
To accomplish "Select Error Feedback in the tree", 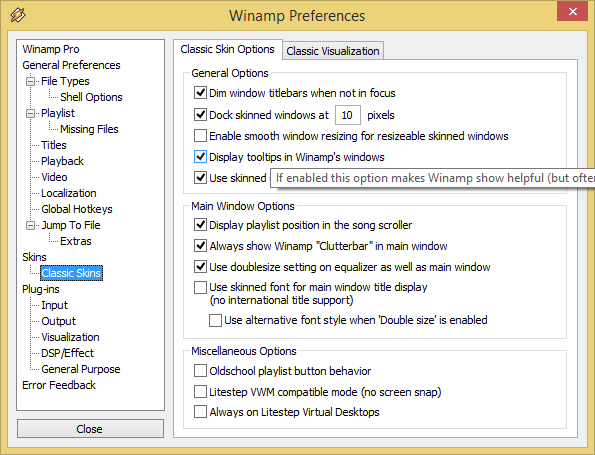I will (59, 385).
